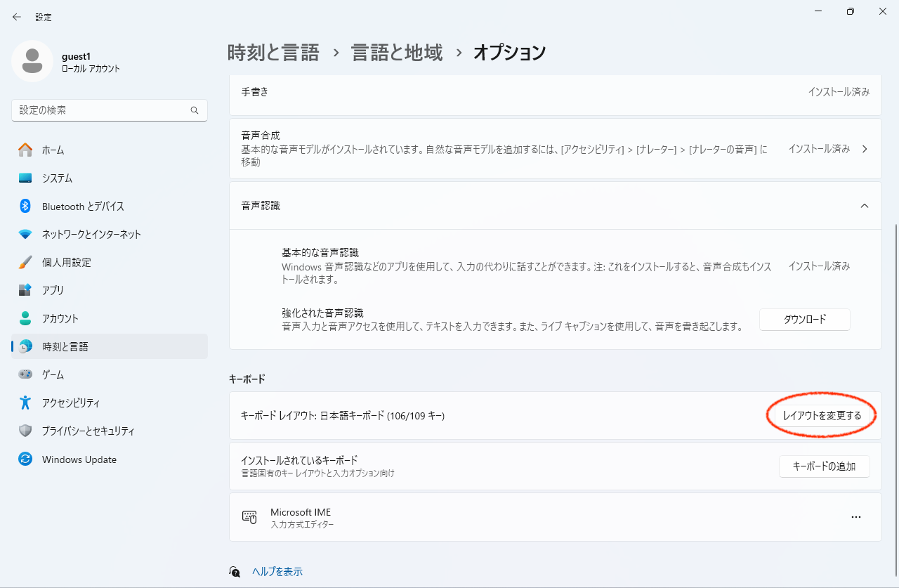Image resolution: width=899 pixels, height=588 pixels.
Task: Select ゲーム in the sidebar
Action: [110, 374]
